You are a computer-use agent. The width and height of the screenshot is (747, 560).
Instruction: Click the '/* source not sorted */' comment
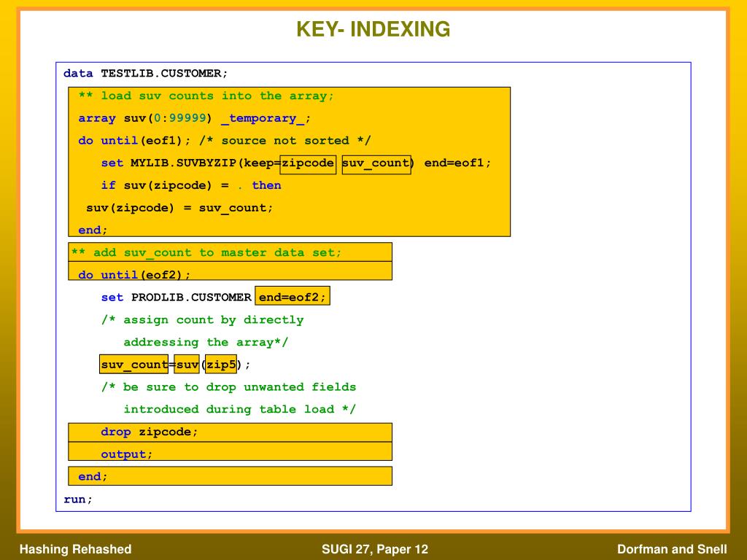(285, 141)
